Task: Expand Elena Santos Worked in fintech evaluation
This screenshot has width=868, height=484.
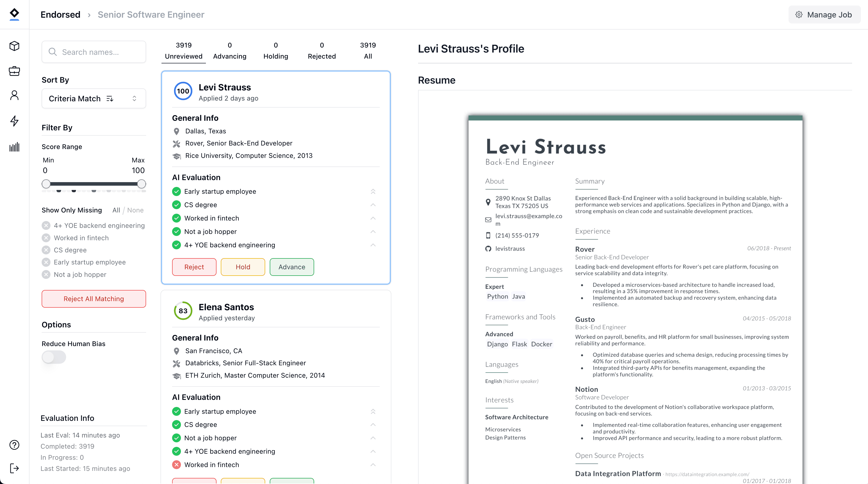Action: [x=373, y=465]
